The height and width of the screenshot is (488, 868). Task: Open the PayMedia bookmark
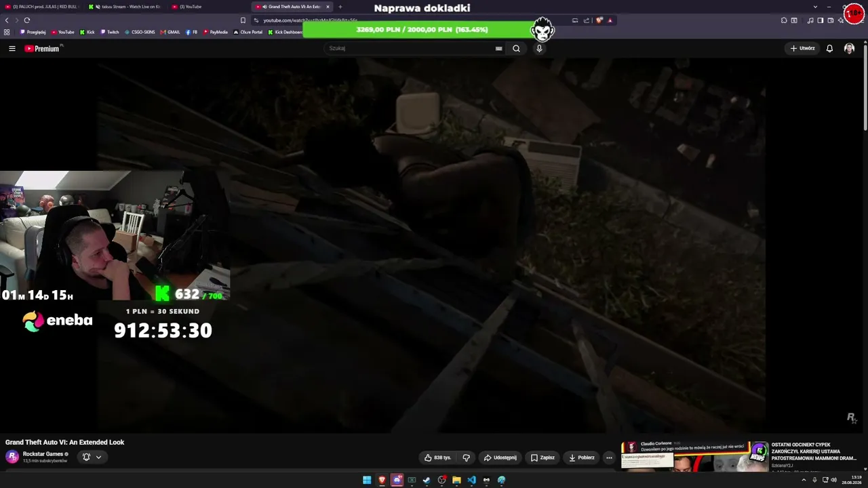click(x=216, y=32)
